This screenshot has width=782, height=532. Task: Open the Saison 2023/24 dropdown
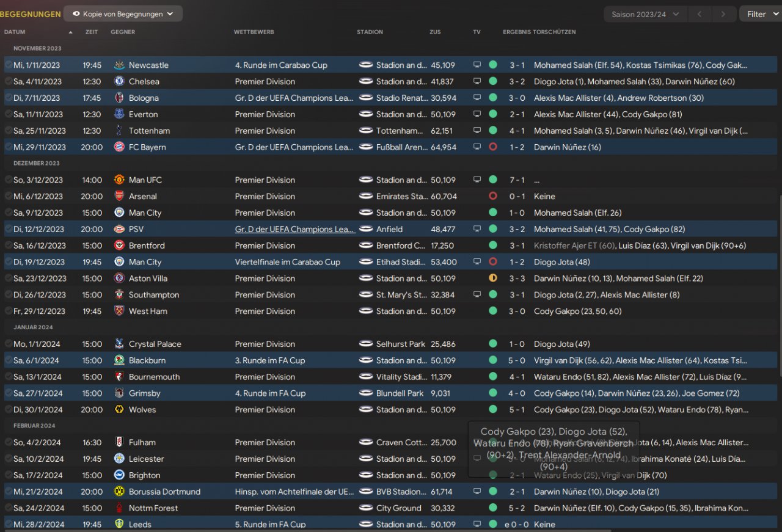645,14
